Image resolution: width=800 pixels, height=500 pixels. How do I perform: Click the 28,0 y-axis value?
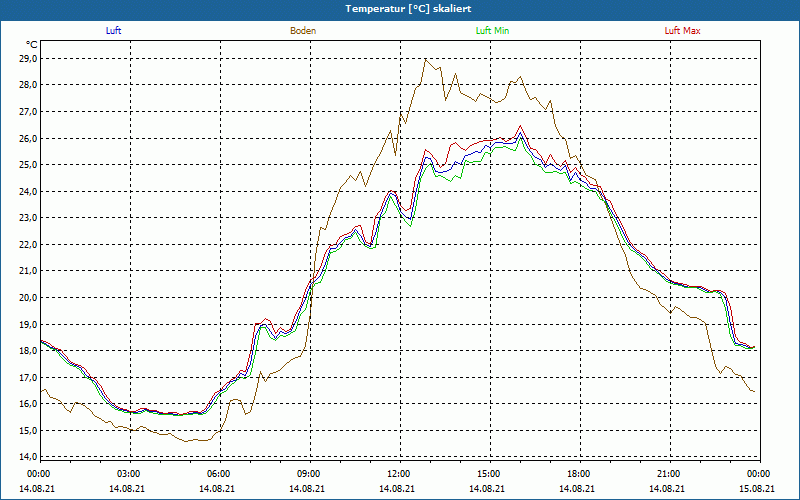coord(29,85)
